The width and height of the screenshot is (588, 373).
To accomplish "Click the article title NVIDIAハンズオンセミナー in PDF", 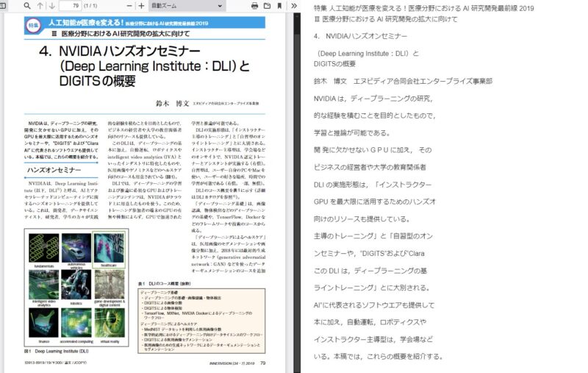I will [129, 51].
